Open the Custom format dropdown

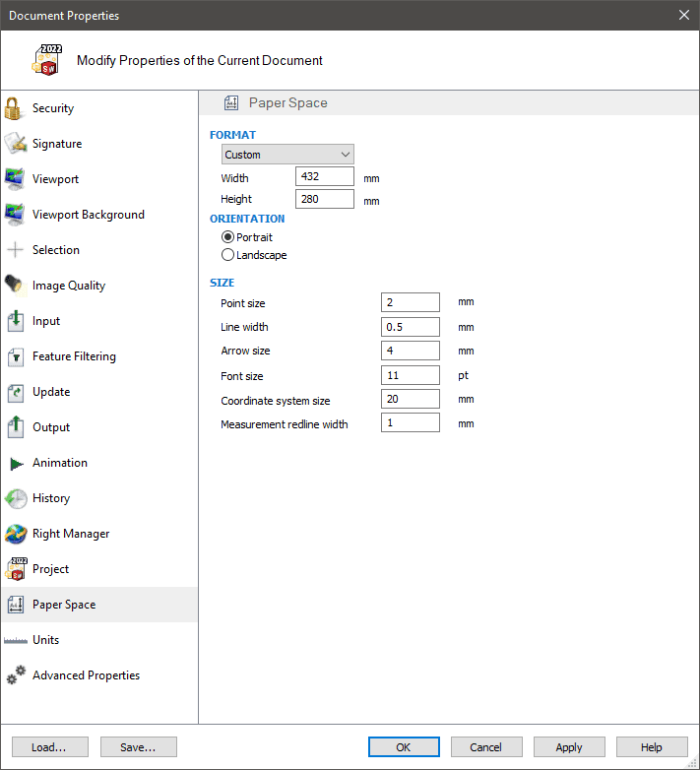287,155
